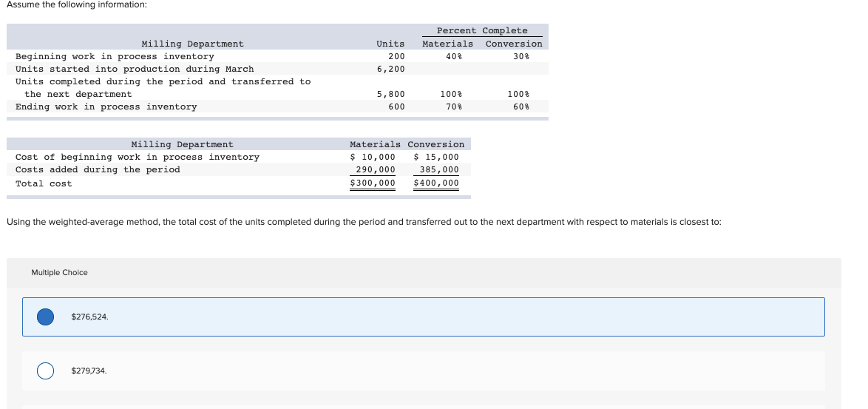Viewport: 868px width, 409px height.
Task: Click the '$ 10,000' materials cost value
Action: [x=373, y=158]
